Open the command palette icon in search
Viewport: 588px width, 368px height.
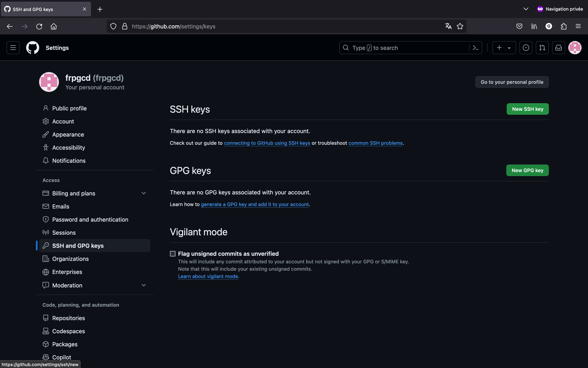click(476, 48)
